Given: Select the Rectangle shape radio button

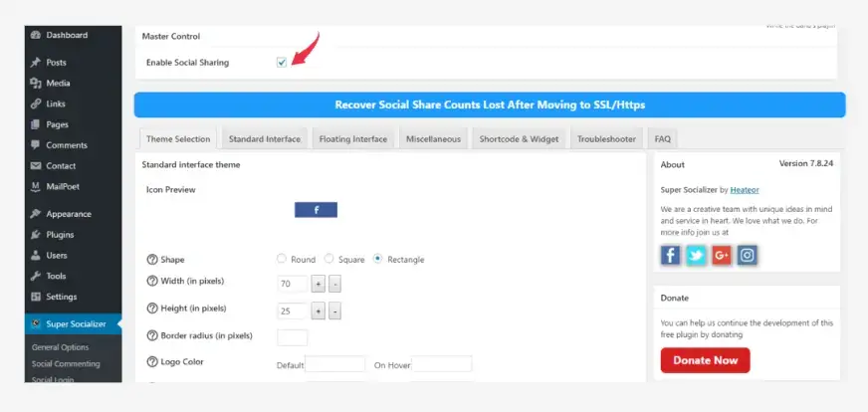Looking at the screenshot, I should 377,259.
